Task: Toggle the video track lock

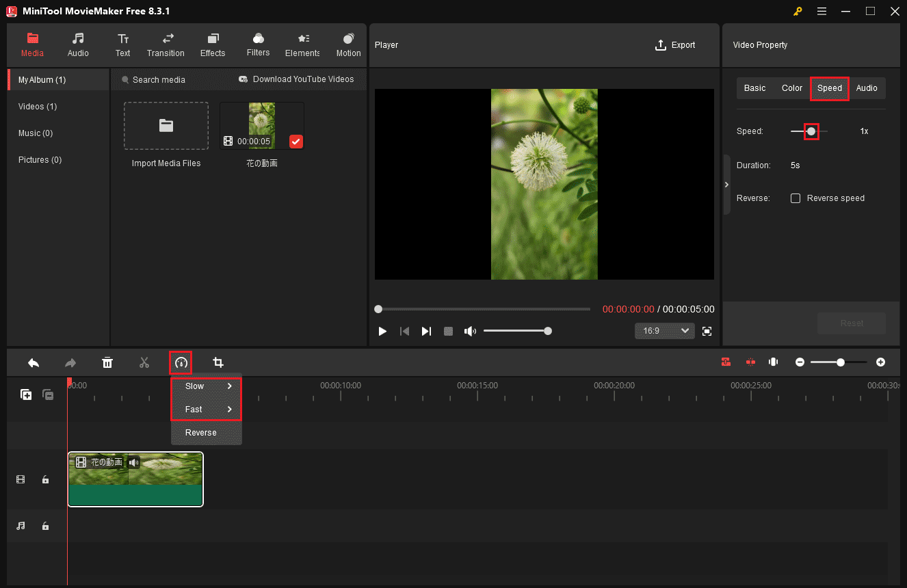Action: [x=45, y=480]
